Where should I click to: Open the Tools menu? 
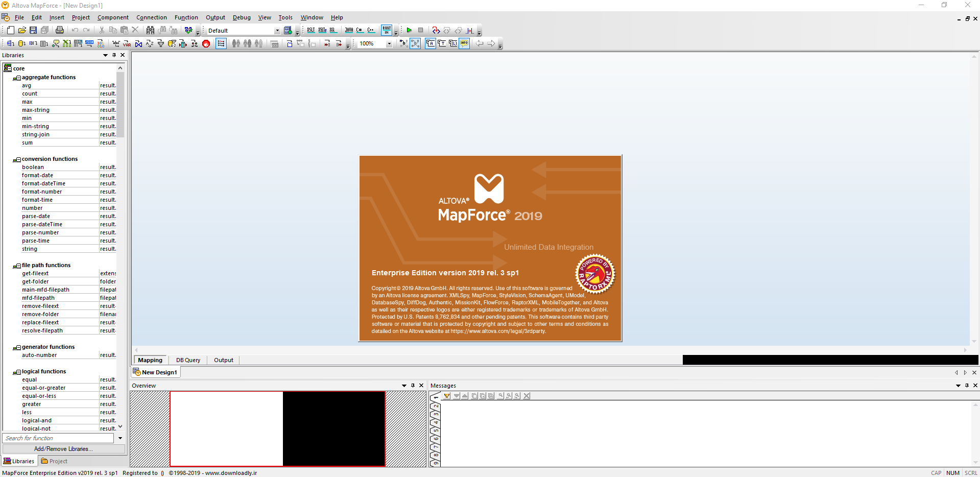click(x=285, y=17)
